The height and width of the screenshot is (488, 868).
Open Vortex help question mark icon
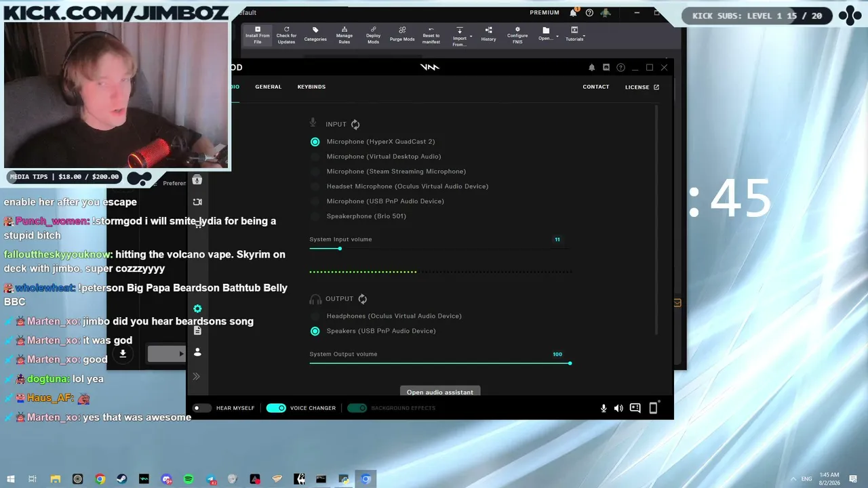tap(589, 12)
